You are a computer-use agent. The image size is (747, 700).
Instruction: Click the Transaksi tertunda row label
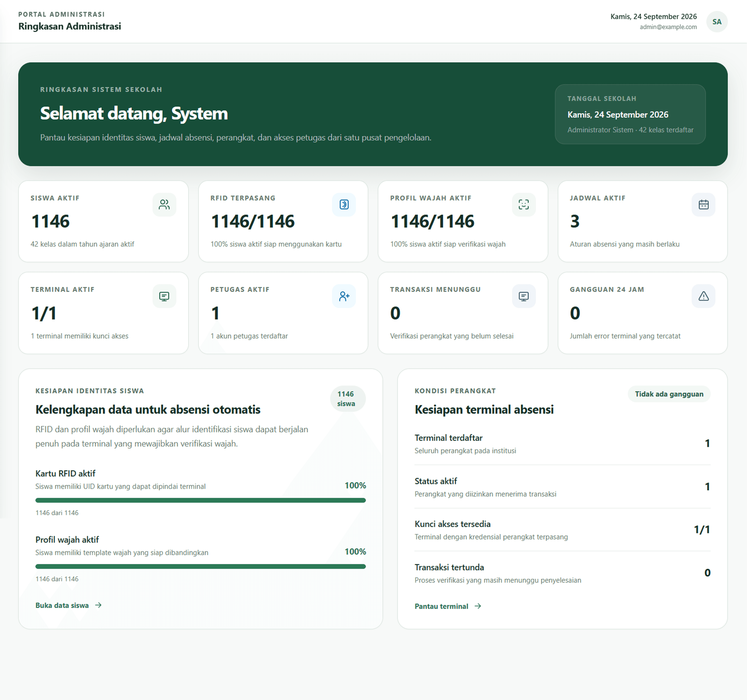[449, 567]
